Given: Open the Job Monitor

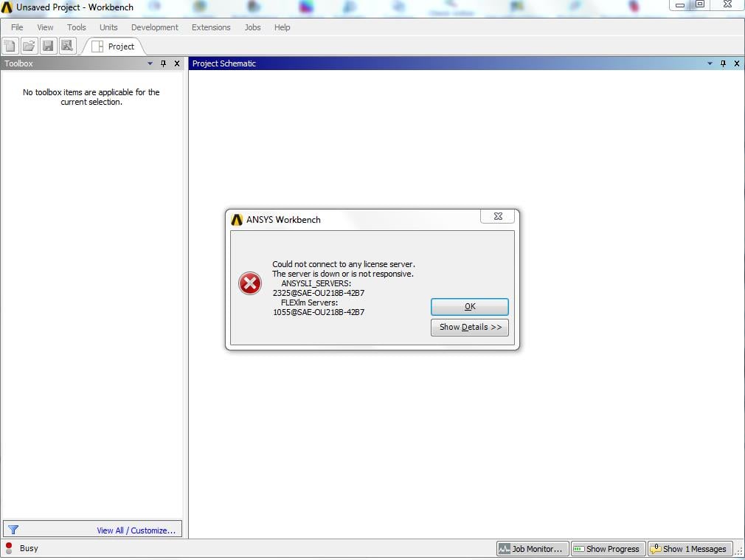Looking at the screenshot, I should tap(532, 549).
